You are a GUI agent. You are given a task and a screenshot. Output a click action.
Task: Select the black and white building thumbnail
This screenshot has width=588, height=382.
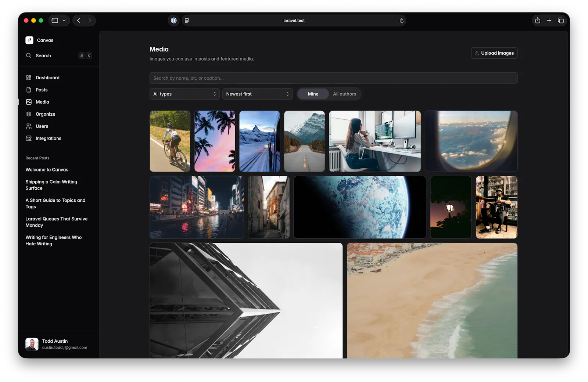pos(246,300)
